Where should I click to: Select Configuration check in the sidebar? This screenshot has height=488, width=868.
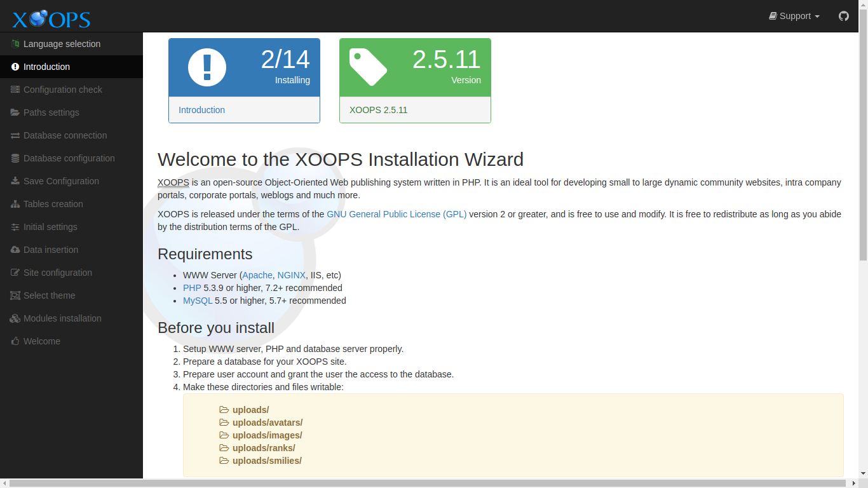[63, 90]
